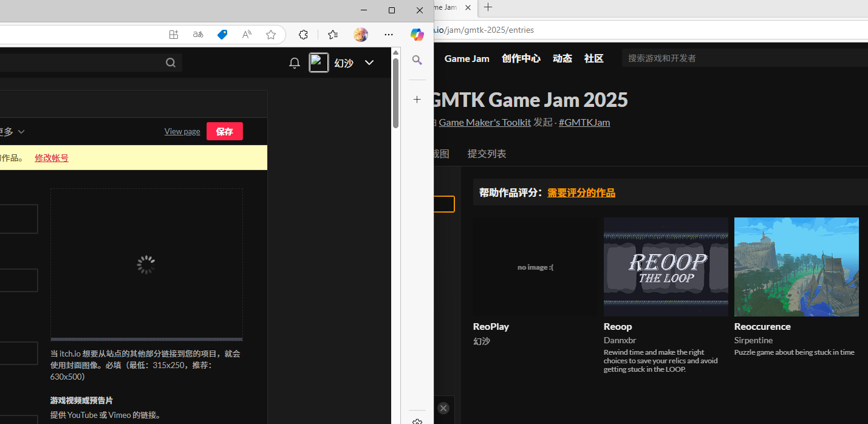Open the Reoop The Loop thumbnail
Image resolution: width=868 pixels, height=424 pixels.
coord(666,267)
